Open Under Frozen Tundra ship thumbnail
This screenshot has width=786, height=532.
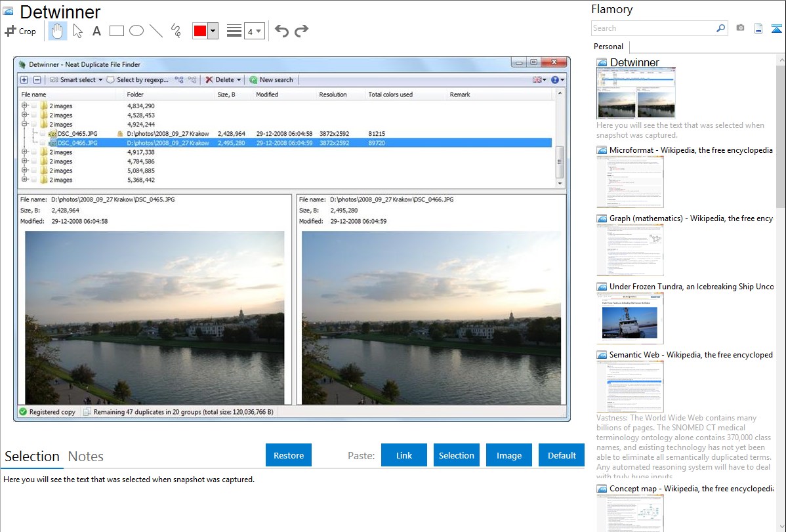coord(630,318)
